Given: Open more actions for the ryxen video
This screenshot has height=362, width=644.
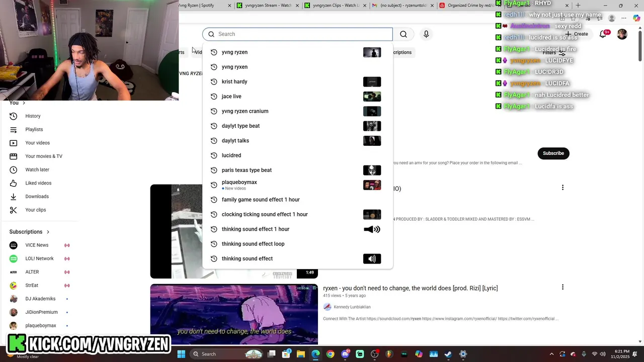Looking at the screenshot, I should [x=562, y=287].
